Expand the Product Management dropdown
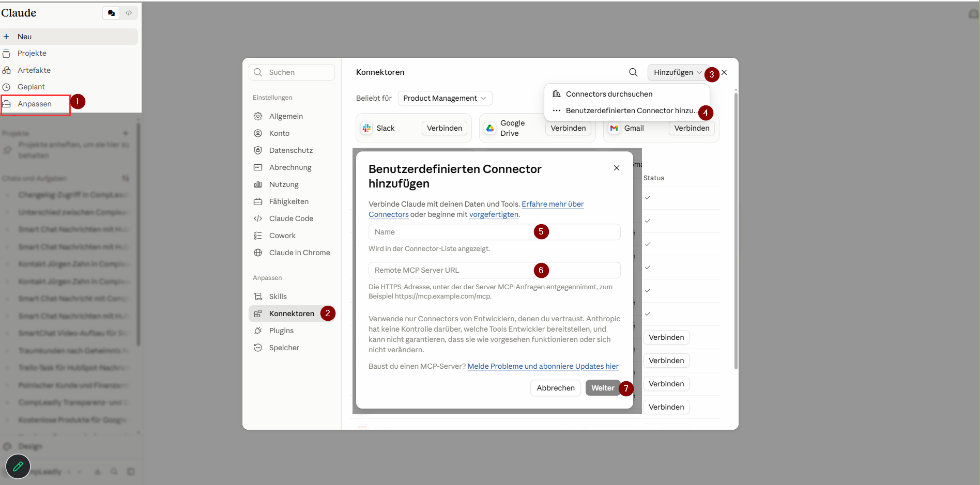 point(445,98)
